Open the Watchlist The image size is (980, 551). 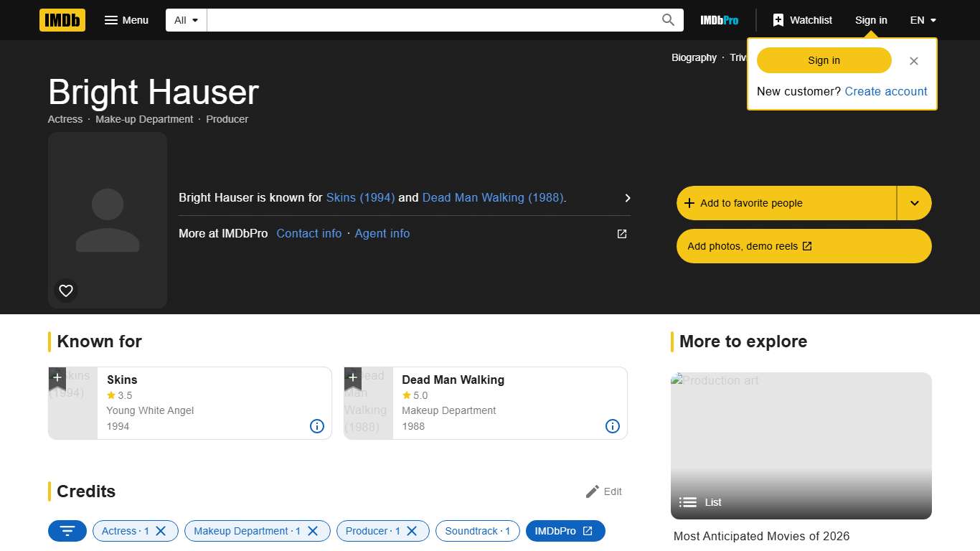coord(801,20)
